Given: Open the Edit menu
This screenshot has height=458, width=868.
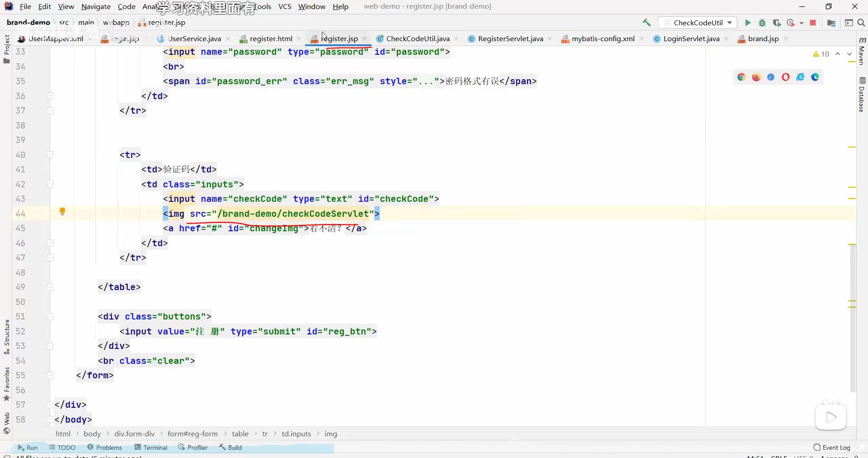Looking at the screenshot, I should pyautogui.click(x=44, y=6).
